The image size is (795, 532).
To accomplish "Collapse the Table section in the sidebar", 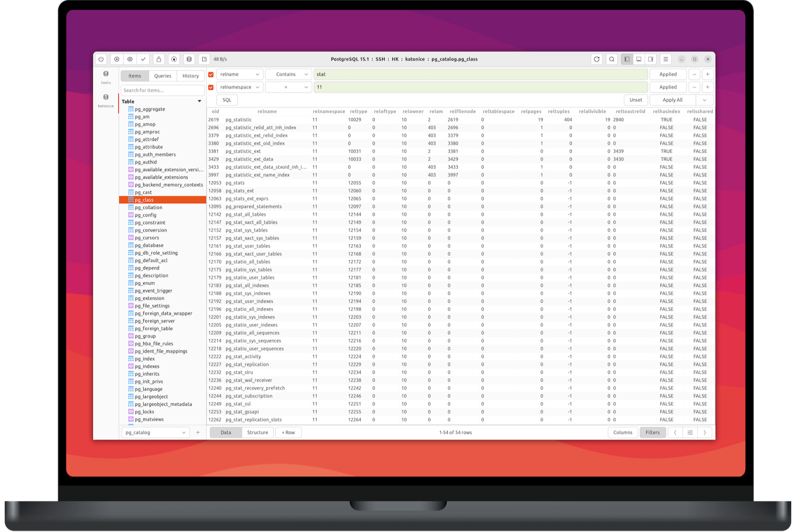I will [200, 101].
